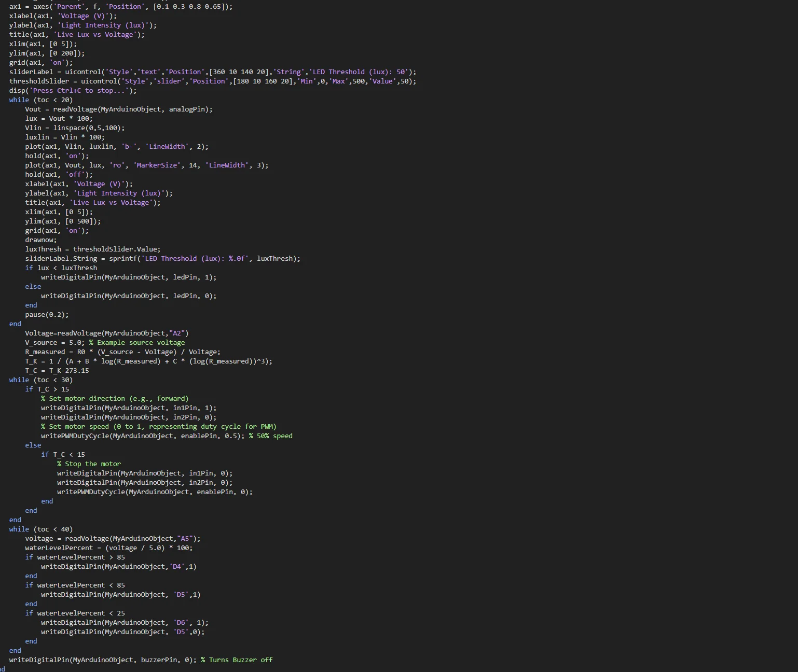Click the "disp('Press Ctrl+C to stop...')" line
This screenshot has width=798, height=672.
[73, 91]
